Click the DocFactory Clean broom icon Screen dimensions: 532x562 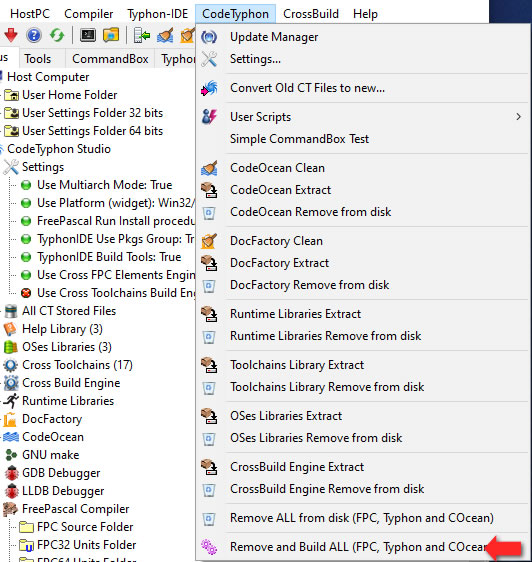pyautogui.click(x=209, y=241)
